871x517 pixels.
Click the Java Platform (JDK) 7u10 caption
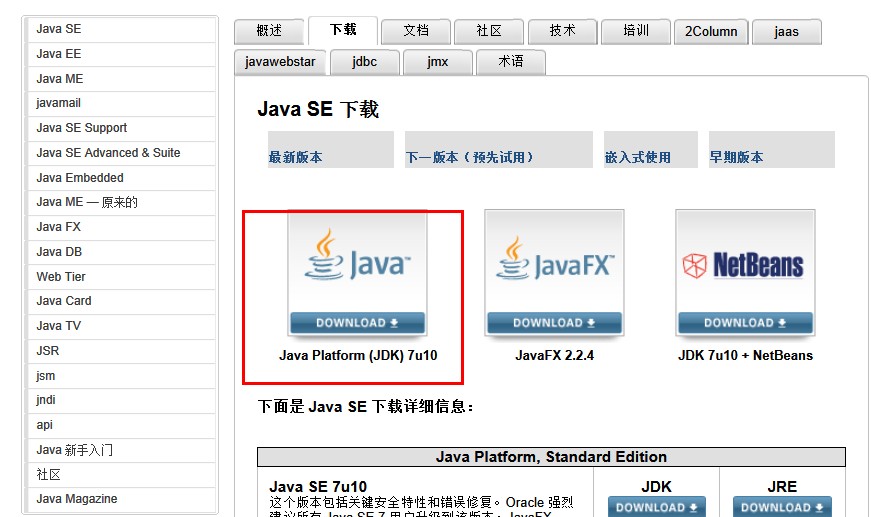click(x=358, y=355)
